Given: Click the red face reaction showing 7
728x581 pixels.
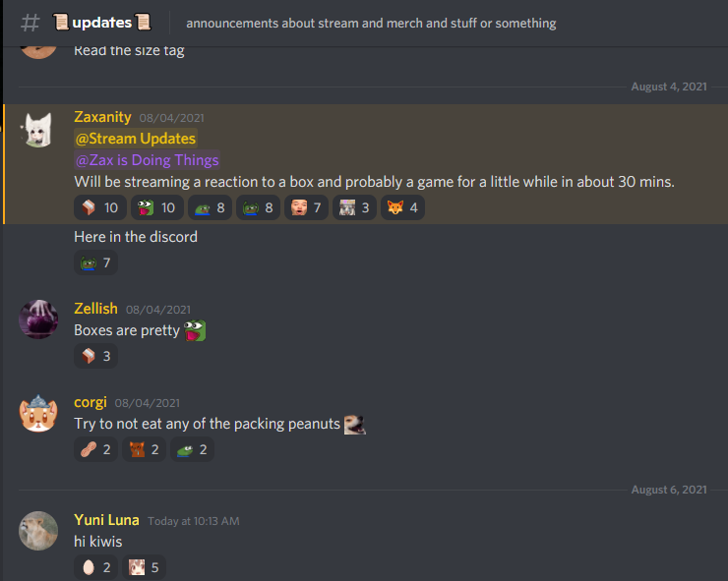Looking at the screenshot, I should coord(306,207).
